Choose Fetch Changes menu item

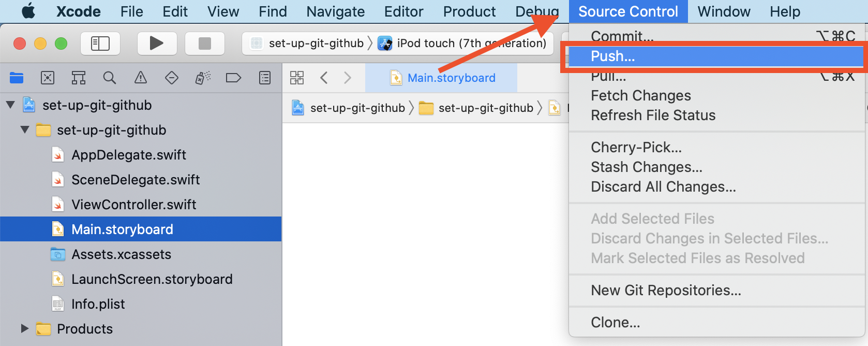[x=717, y=95]
